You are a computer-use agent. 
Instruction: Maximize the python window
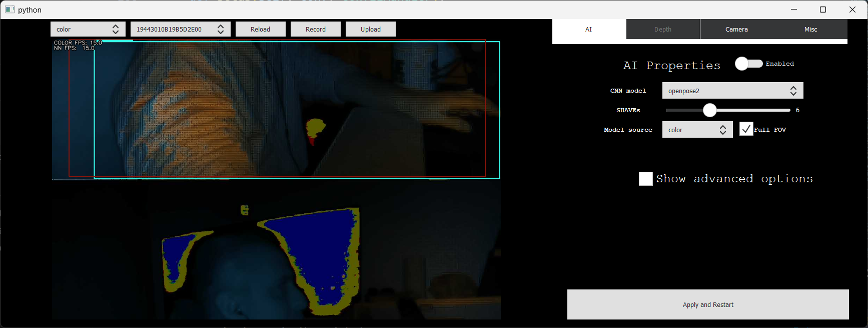click(x=823, y=10)
